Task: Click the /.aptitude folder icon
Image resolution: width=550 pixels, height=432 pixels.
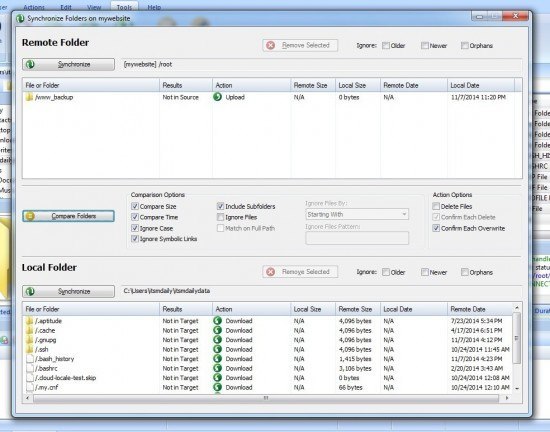Action: pyautogui.click(x=29, y=321)
